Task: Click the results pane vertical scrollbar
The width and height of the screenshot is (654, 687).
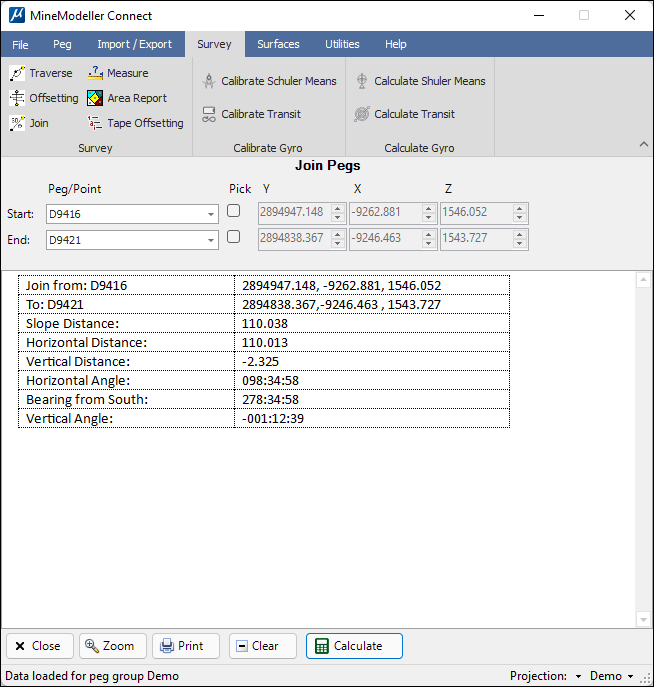Action: (x=643, y=450)
